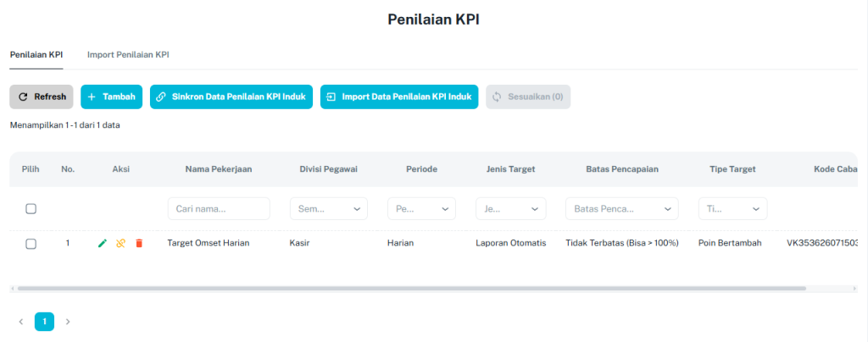
Task: Go to next page arrow
Action: [x=68, y=322]
